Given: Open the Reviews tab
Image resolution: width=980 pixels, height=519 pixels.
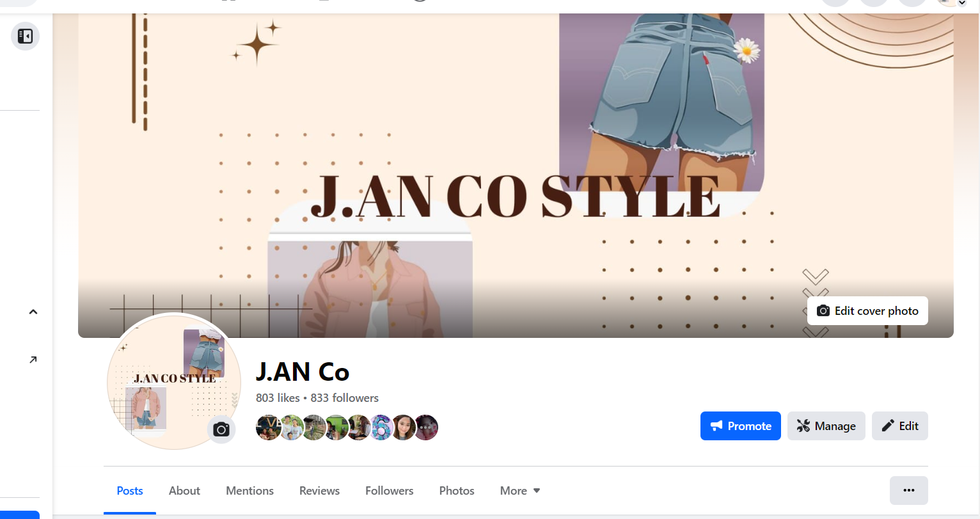Looking at the screenshot, I should click(319, 491).
